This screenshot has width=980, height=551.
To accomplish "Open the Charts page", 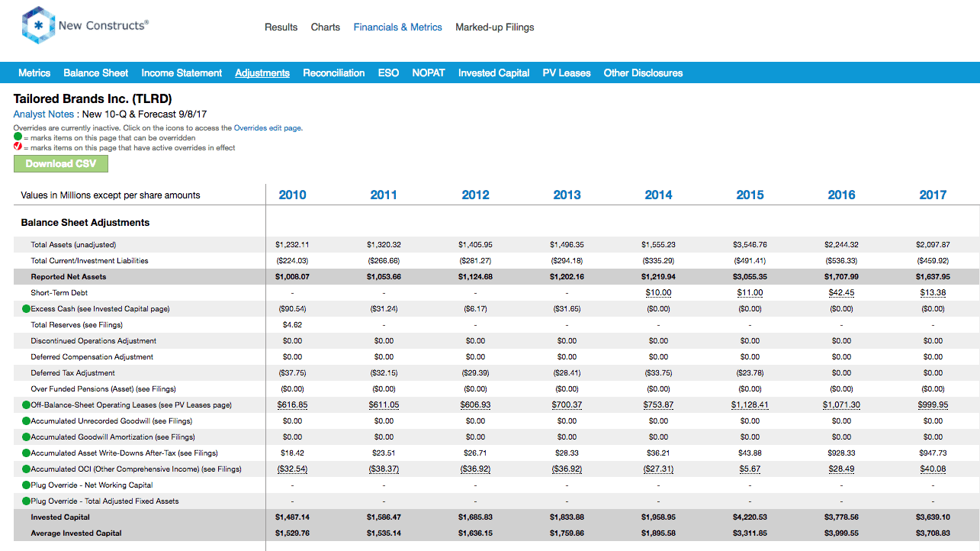I will [326, 27].
